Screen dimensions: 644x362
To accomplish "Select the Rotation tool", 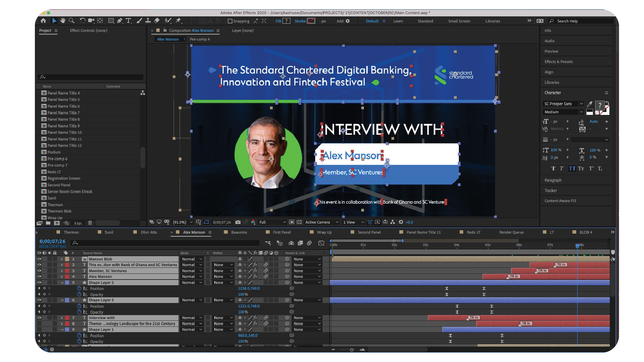I will click(x=83, y=21).
